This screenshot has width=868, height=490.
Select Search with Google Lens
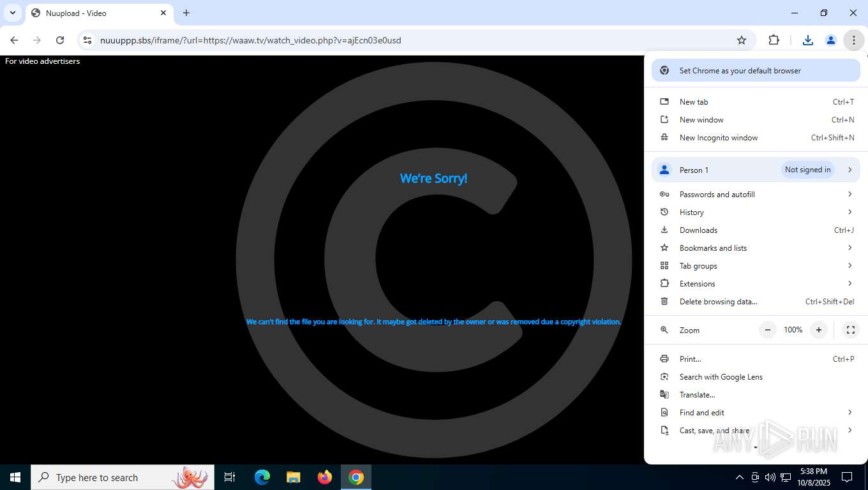pyautogui.click(x=756, y=377)
